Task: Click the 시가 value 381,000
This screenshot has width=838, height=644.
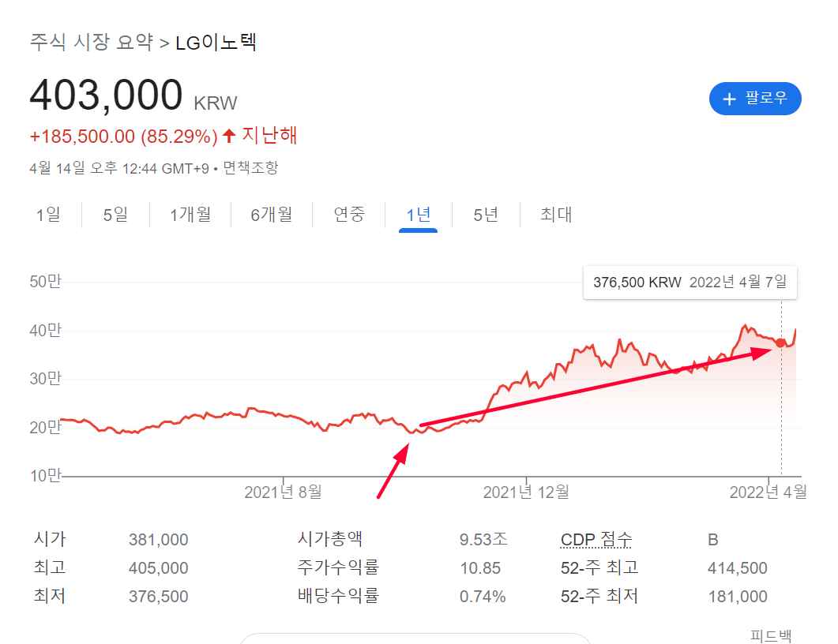Action: [x=158, y=540]
